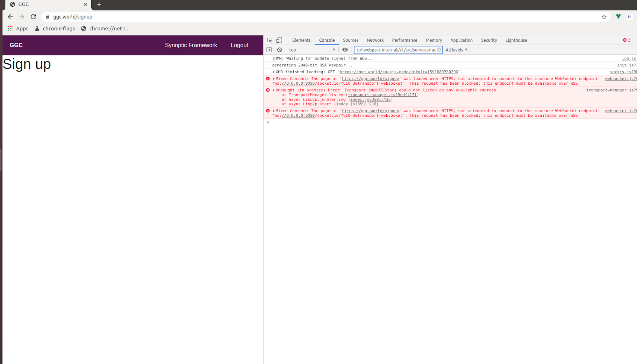
Task: Open the All levels dropdown
Action: pyautogui.click(x=456, y=50)
